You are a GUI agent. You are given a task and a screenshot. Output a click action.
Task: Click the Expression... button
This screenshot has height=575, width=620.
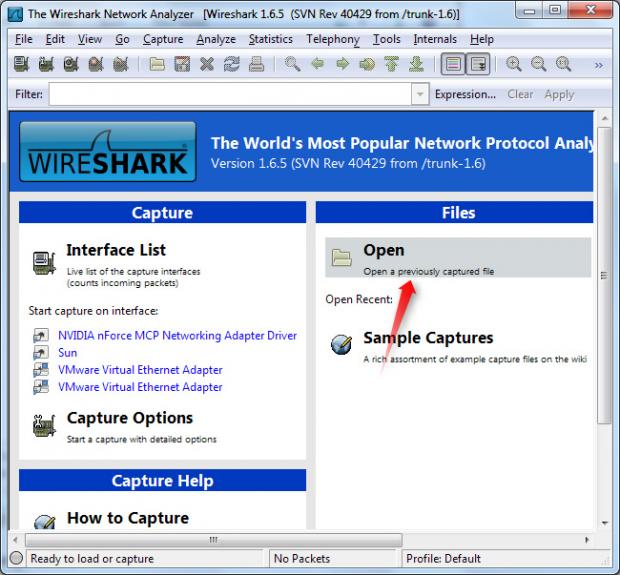click(x=465, y=94)
